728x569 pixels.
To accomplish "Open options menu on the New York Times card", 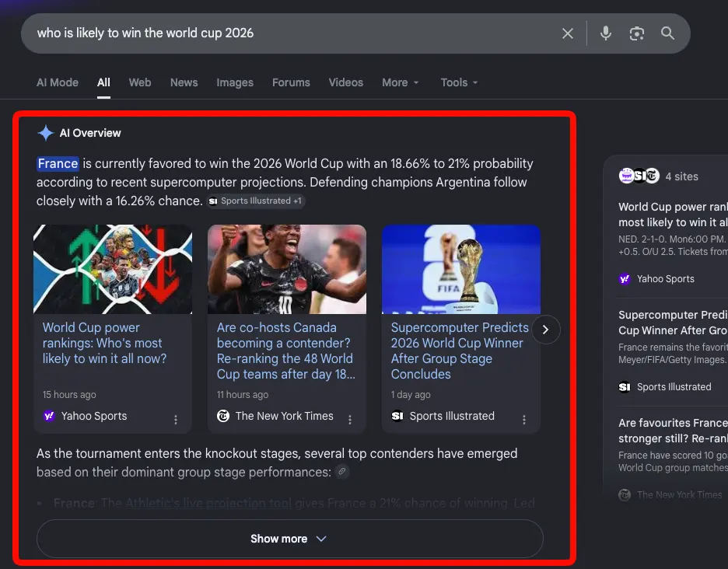I will tap(349, 420).
